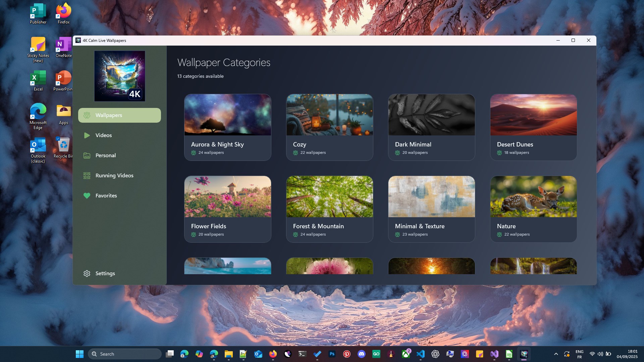Open the Aurora & Night Sky category

click(227, 127)
